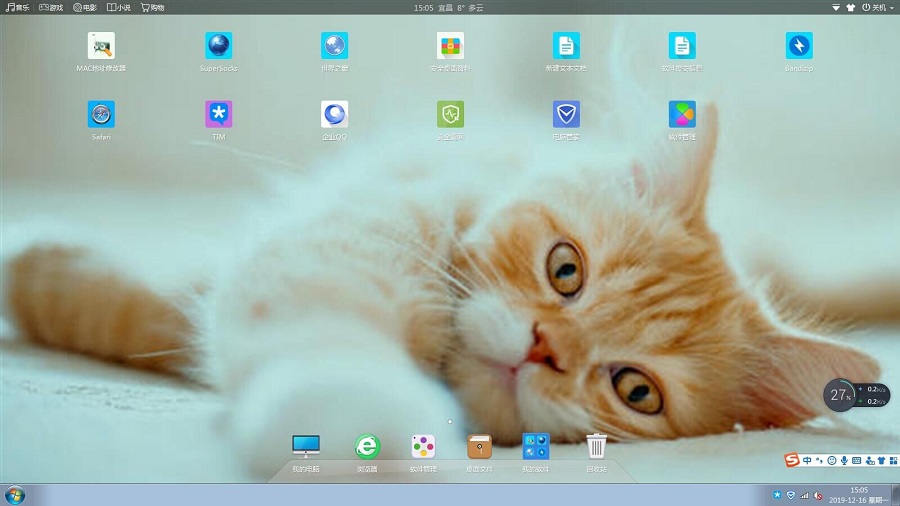Open the green 360 browser in dock
The width and height of the screenshot is (900, 506).
point(367,447)
